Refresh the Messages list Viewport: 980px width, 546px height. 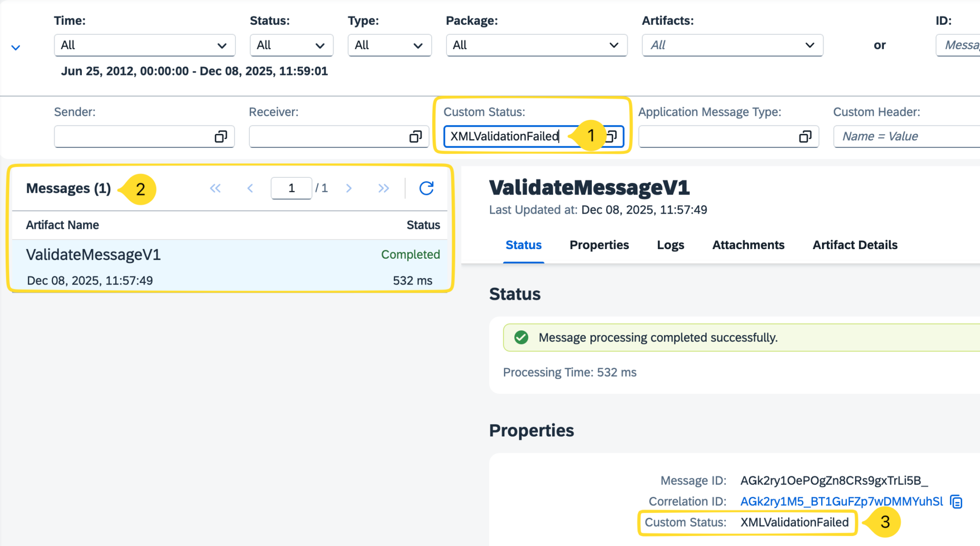426,188
